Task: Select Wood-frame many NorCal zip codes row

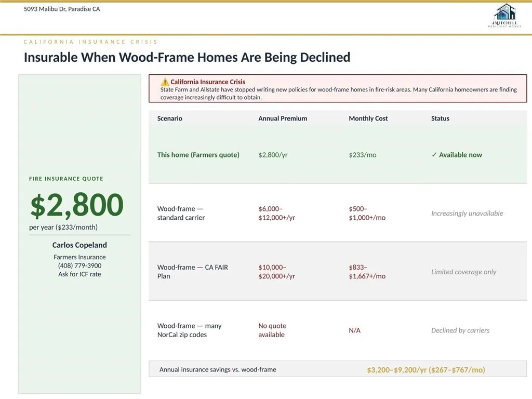Action: pyautogui.click(x=189, y=330)
